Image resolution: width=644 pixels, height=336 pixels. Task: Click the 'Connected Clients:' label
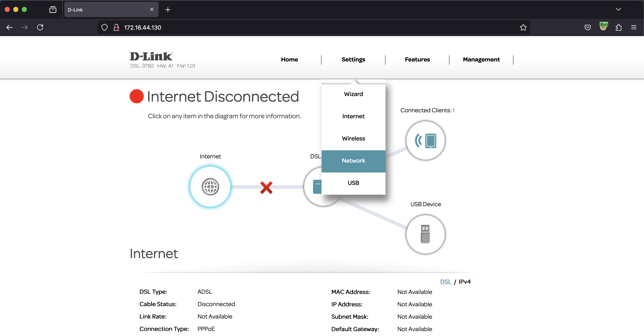(x=426, y=111)
